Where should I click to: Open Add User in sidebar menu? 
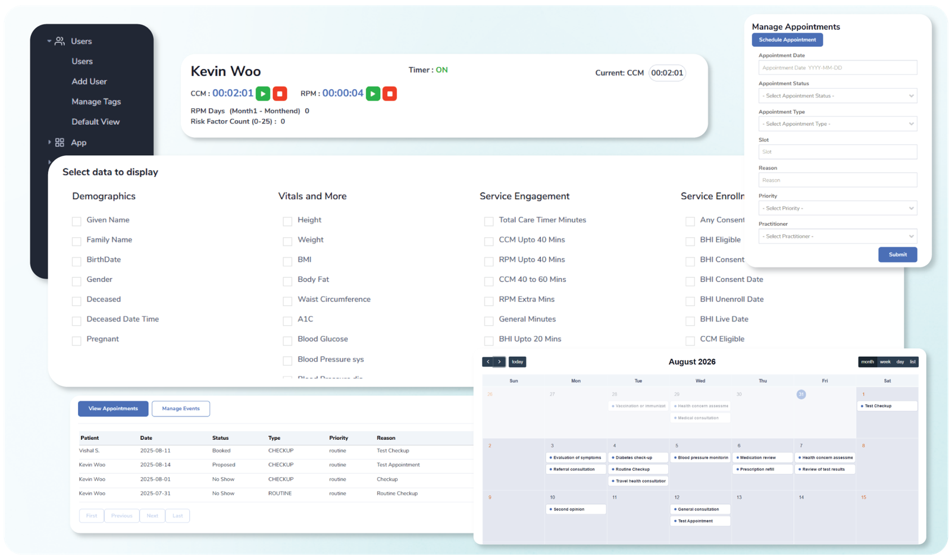click(x=89, y=81)
